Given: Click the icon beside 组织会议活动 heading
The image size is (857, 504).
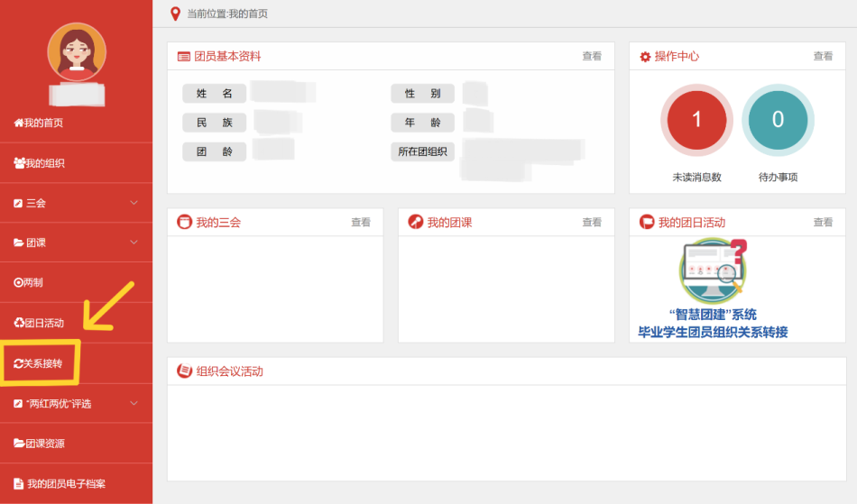Looking at the screenshot, I should (184, 371).
